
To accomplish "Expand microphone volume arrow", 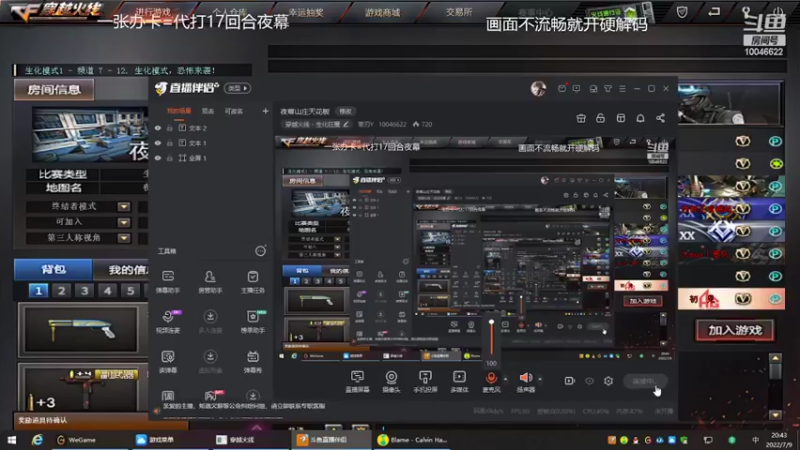I will coord(505,379).
